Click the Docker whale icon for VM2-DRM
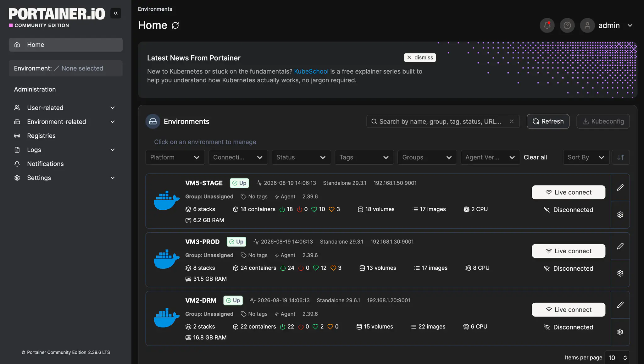Viewport: 644px width, 364px height. pos(166,318)
